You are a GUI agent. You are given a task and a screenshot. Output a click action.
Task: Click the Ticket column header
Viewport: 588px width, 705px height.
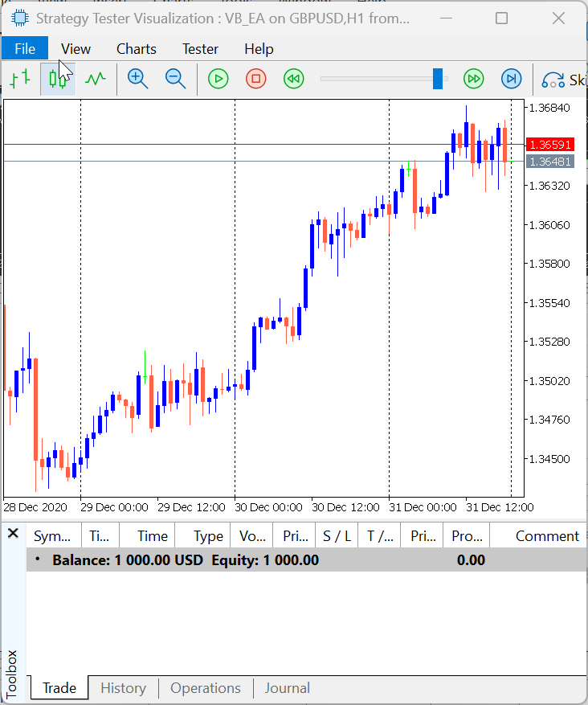100,536
